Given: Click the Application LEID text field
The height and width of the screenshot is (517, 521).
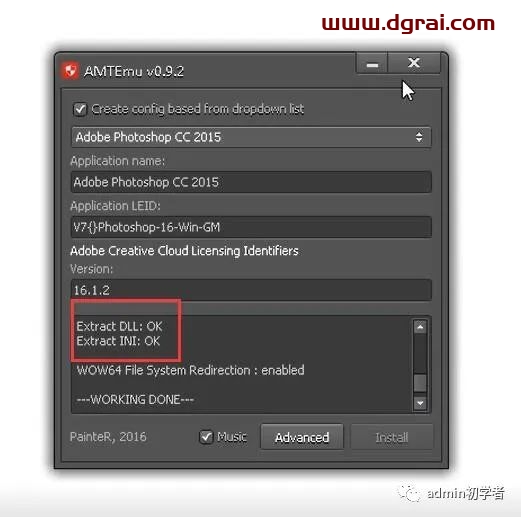Looking at the screenshot, I should tap(251, 227).
